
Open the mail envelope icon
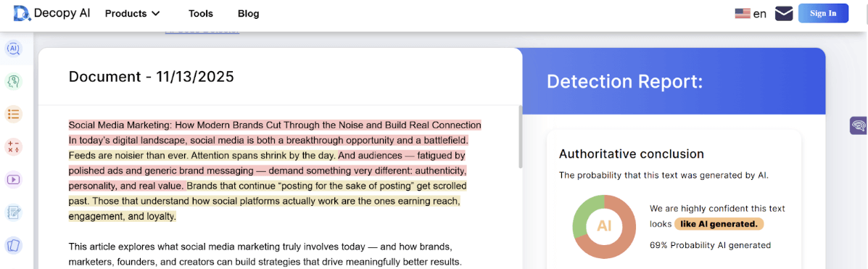click(784, 13)
